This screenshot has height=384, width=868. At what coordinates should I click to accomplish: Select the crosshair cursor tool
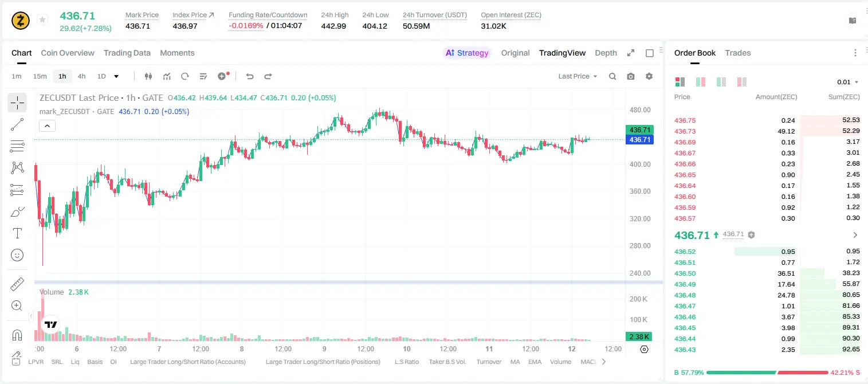(17, 103)
